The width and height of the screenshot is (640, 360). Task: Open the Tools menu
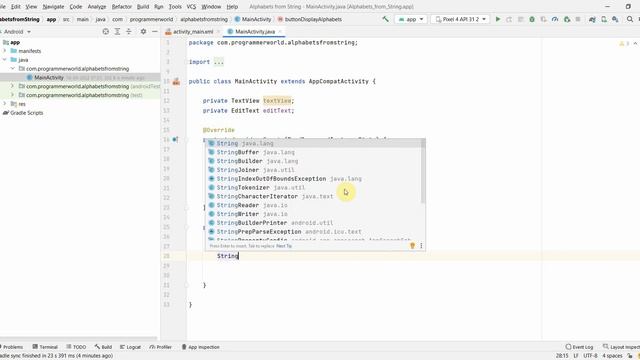click(175, 7)
